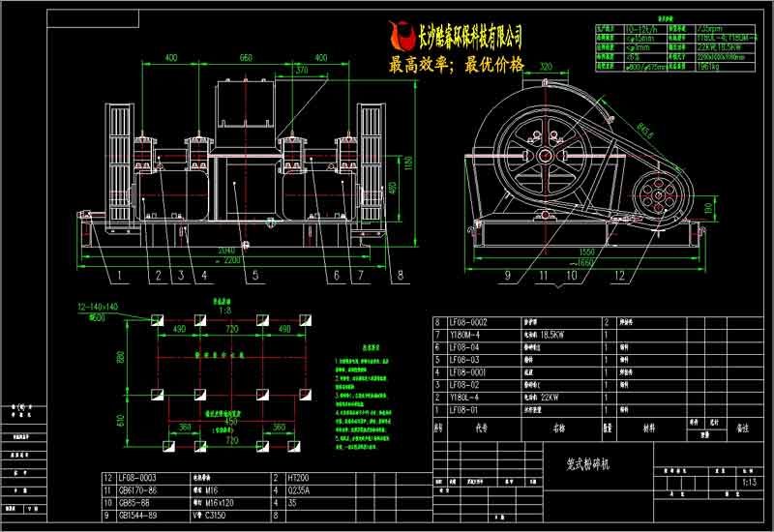774x532 pixels.
Task: Click the red bird company logo
Action: coord(399,37)
